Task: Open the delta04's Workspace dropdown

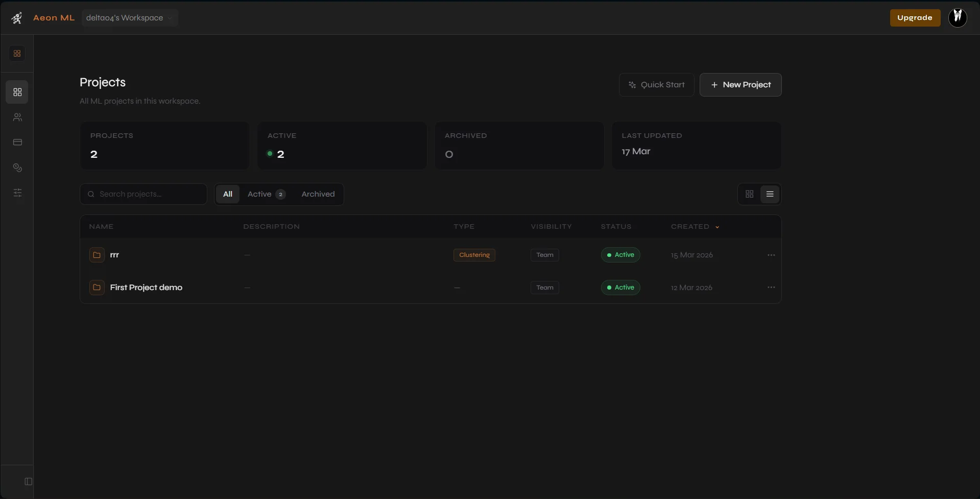Action: (130, 18)
